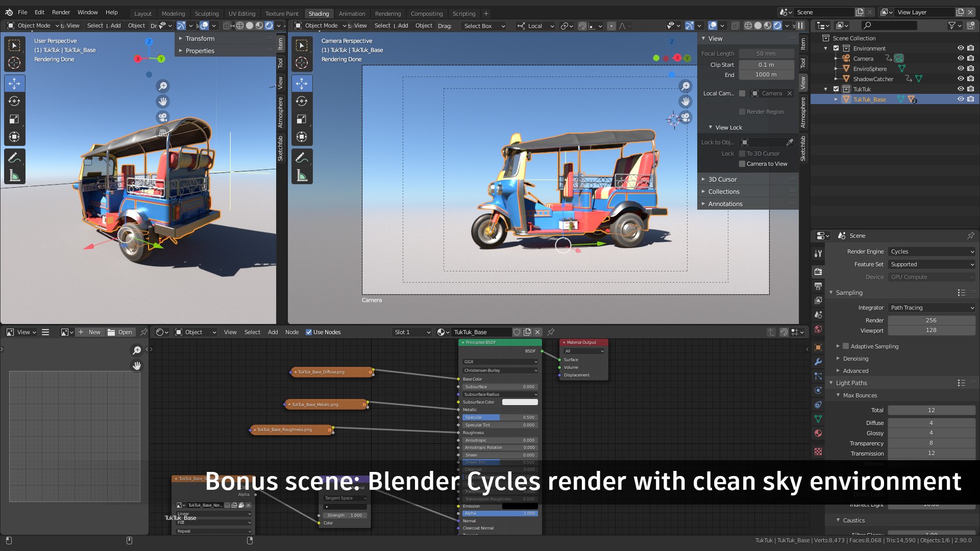Hide EnviroSphere using its eye icon
The width and height of the screenshot is (980, 551).
pyautogui.click(x=961, y=69)
